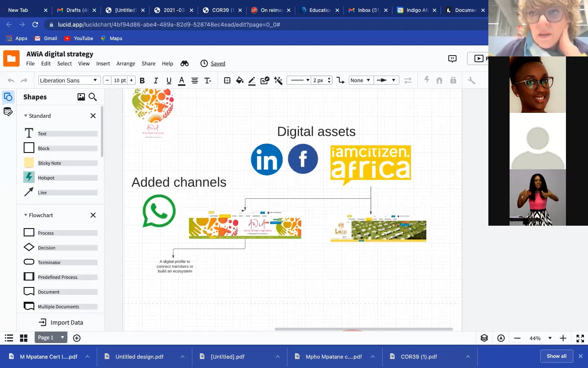588x368 pixels.
Task: Increase font size with plus stepper
Action: coord(131,81)
